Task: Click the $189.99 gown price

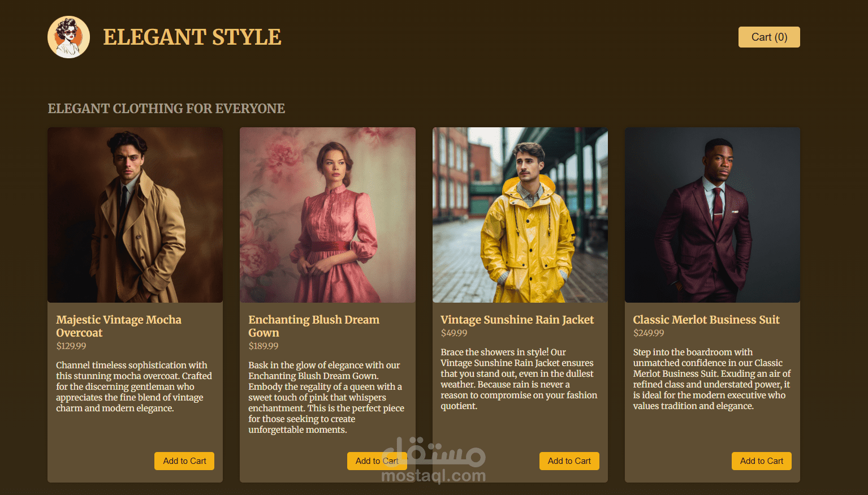Action: click(264, 346)
